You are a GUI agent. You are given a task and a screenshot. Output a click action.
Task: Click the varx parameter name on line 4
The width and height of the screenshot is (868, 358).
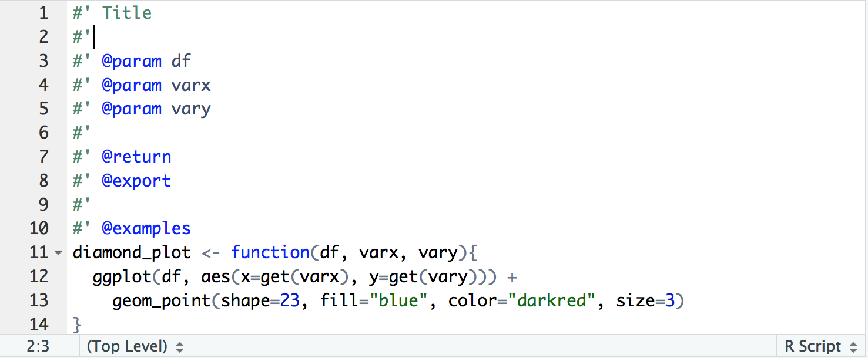click(x=191, y=85)
